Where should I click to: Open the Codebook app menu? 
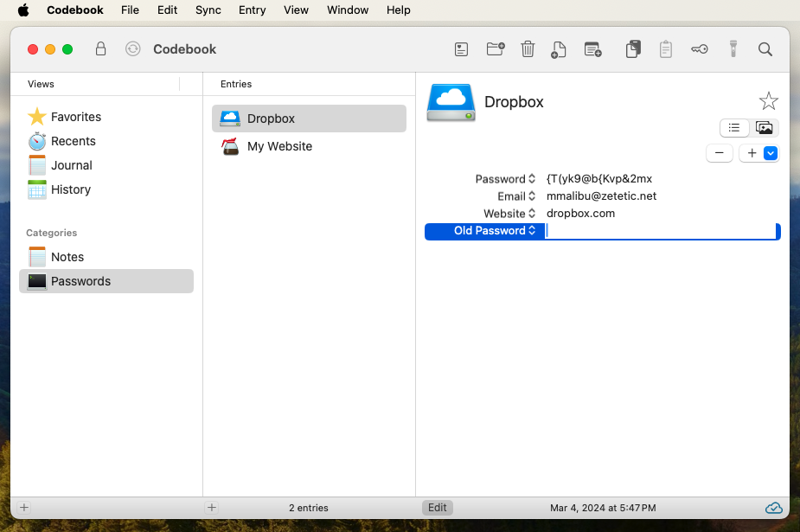(x=75, y=10)
